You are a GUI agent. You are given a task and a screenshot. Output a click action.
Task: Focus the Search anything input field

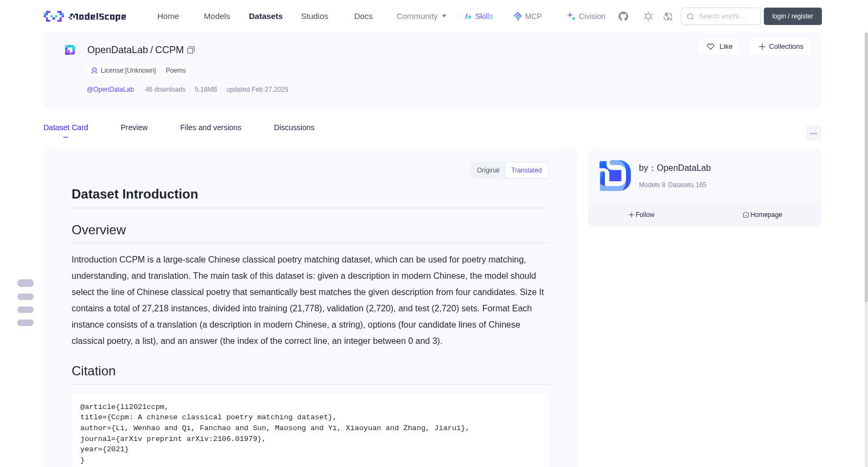click(721, 16)
